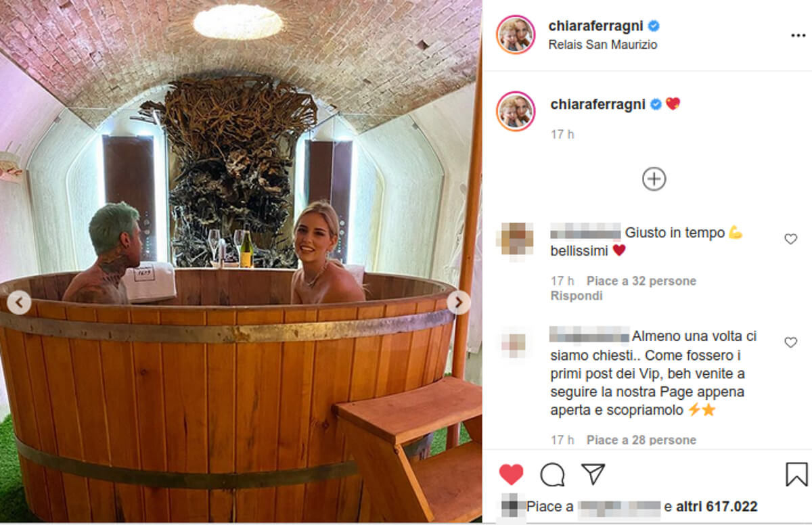Go to previous photo in carousel
This screenshot has width=812, height=525.
pos(19,302)
